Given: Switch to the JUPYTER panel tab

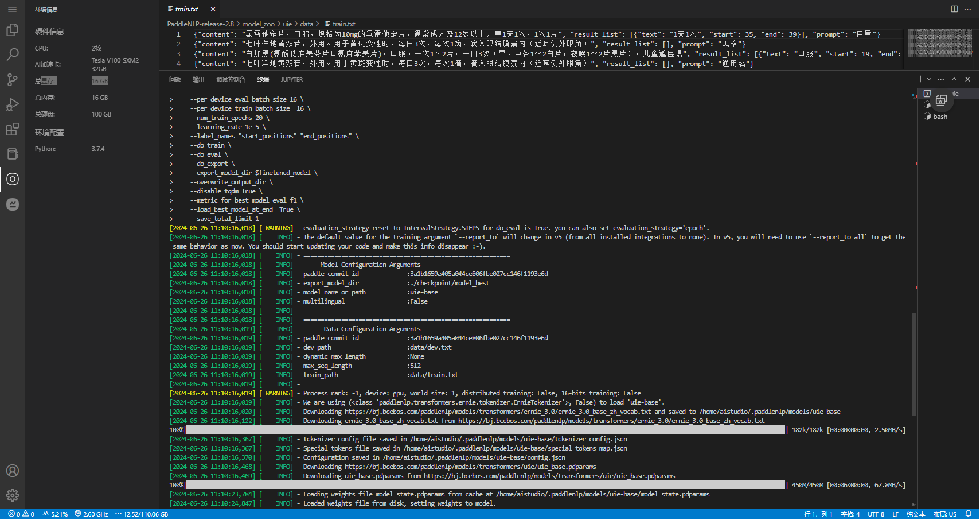Looking at the screenshot, I should click(292, 80).
